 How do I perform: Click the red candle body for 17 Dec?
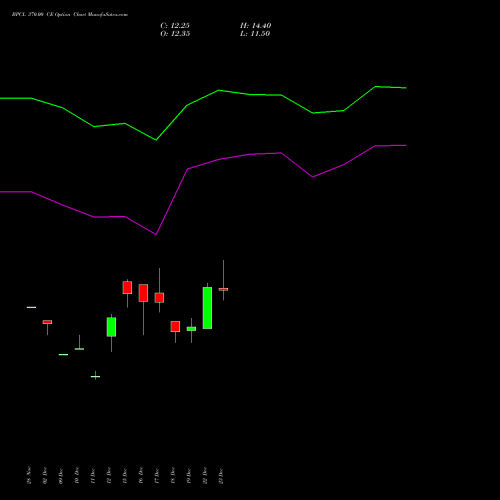(159, 298)
